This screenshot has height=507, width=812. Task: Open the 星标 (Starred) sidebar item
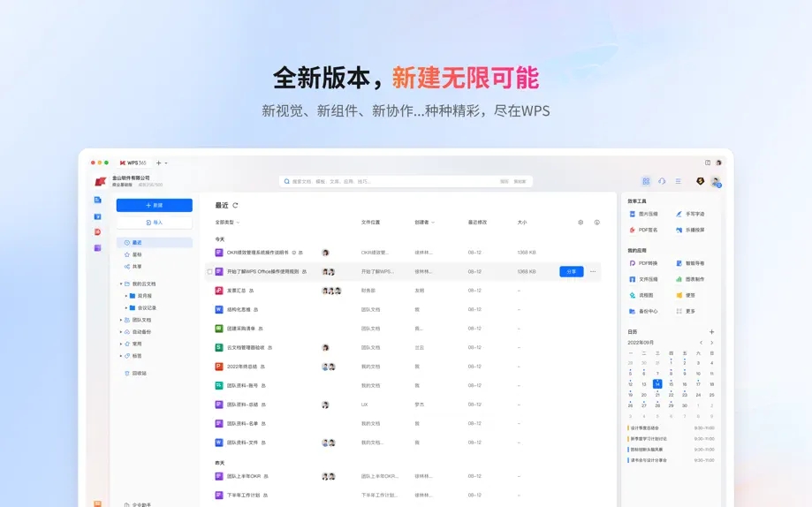pos(133,254)
